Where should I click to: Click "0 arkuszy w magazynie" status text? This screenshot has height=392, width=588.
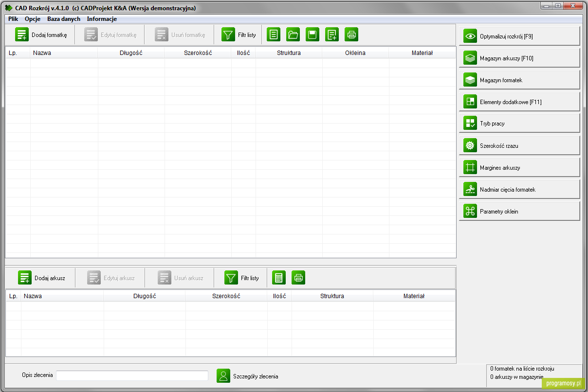[516, 377]
